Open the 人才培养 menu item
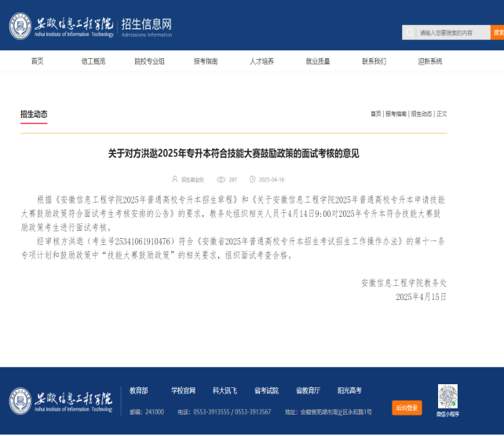Viewport: 504px width, 436px height. pyautogui.click(x=261, y=61)
